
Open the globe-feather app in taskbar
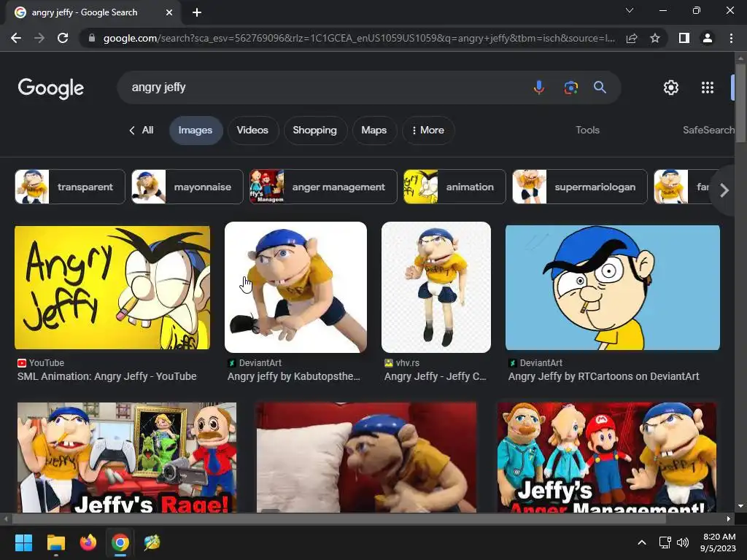(x=152, y=542)
